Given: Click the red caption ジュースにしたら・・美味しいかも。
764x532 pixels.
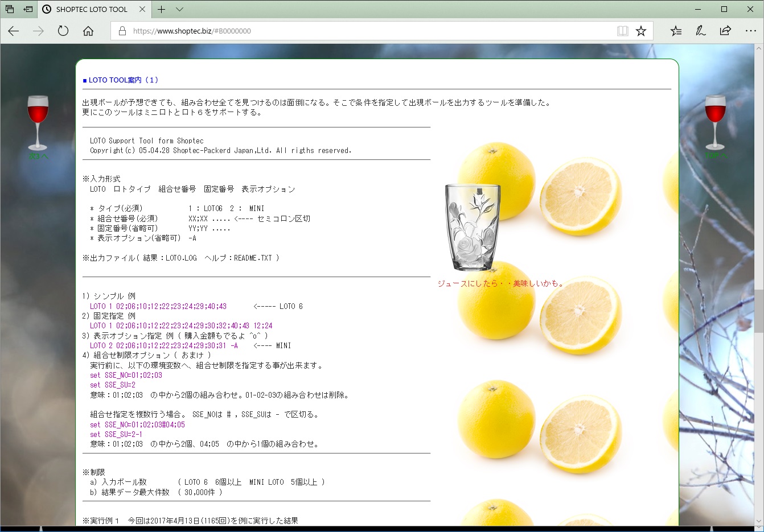Looking at the screenshot, I should (x=501, y=283).
